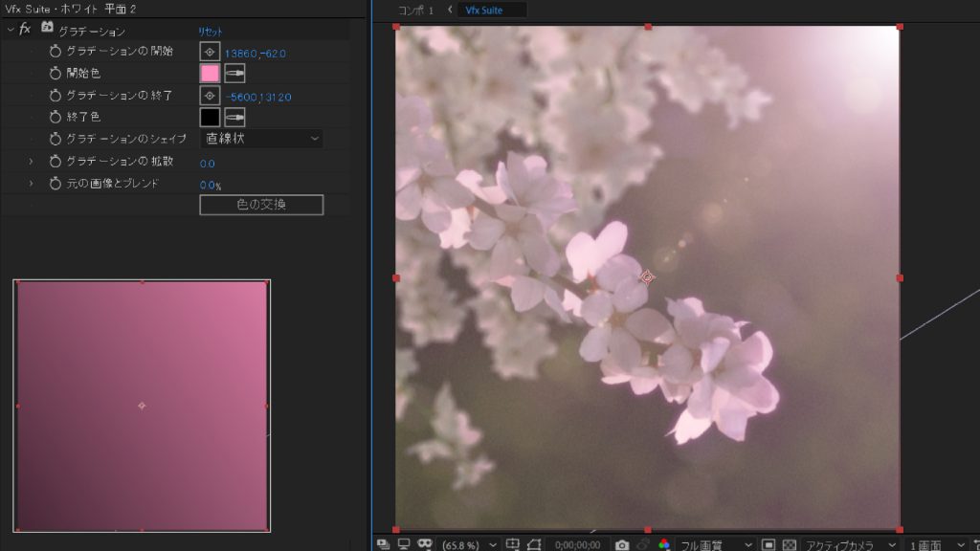Click the gradient start point crosshair button
Image resolution: width=980 pixels, height=551 pixels.
(x=210, y=52)
